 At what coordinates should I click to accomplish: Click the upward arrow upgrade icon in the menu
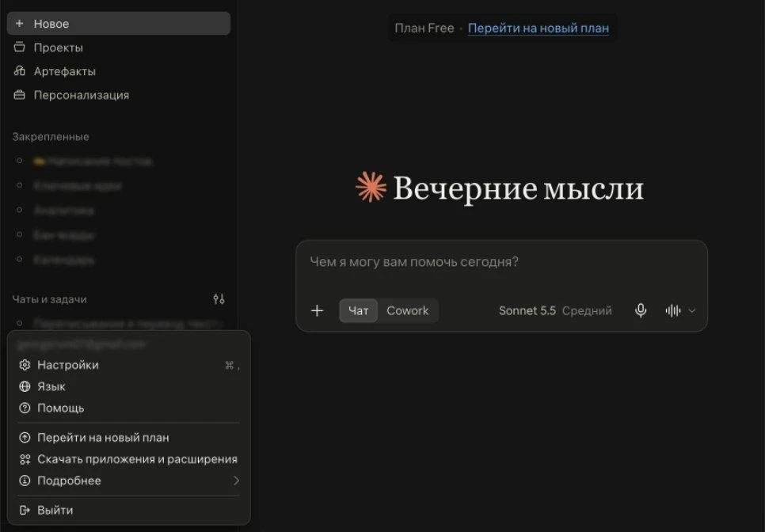[x=25, y=438]
